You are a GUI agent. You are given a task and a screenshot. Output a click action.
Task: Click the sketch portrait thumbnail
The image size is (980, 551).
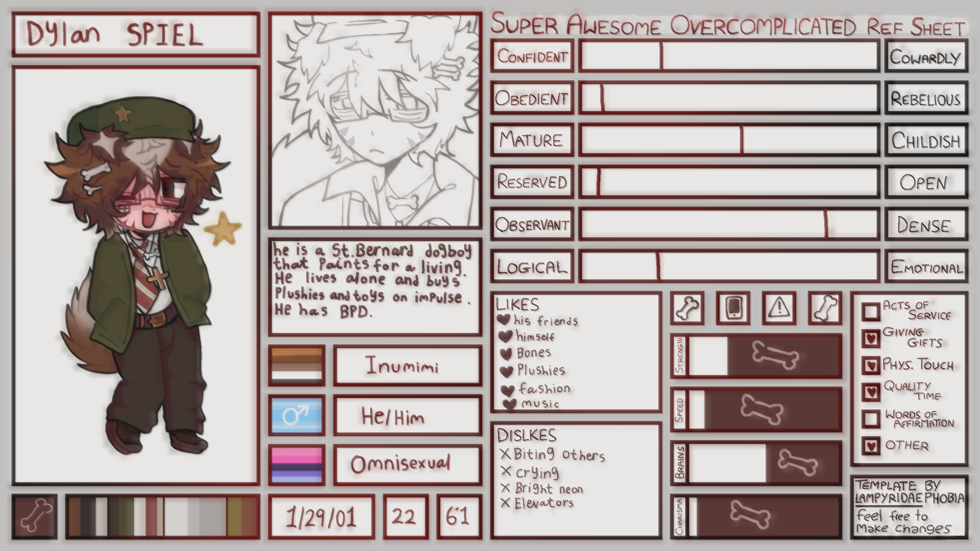375,121
